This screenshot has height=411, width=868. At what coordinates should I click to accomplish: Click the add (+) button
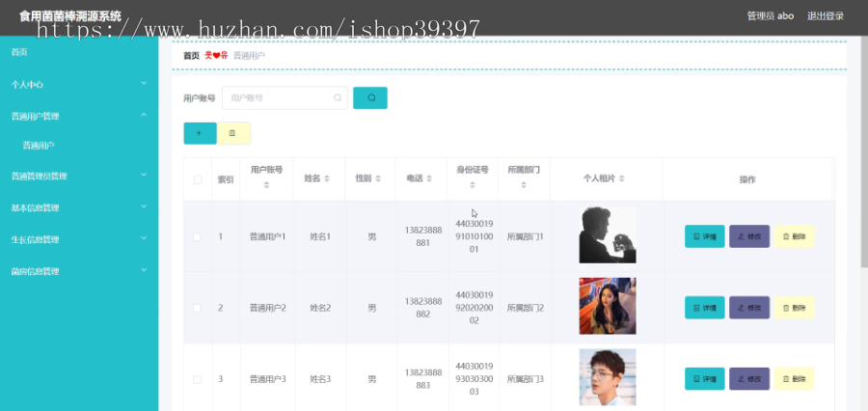click(200, 133)
